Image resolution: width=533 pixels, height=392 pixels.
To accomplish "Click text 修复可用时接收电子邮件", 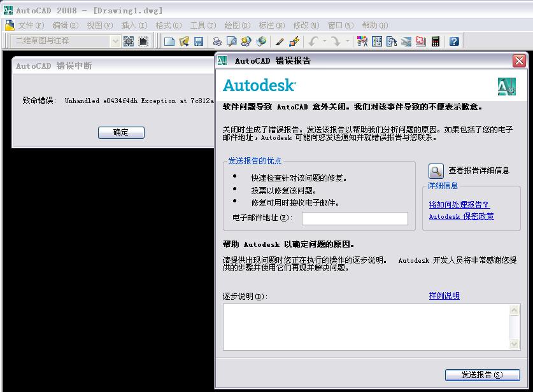I will tap(295, 203).
